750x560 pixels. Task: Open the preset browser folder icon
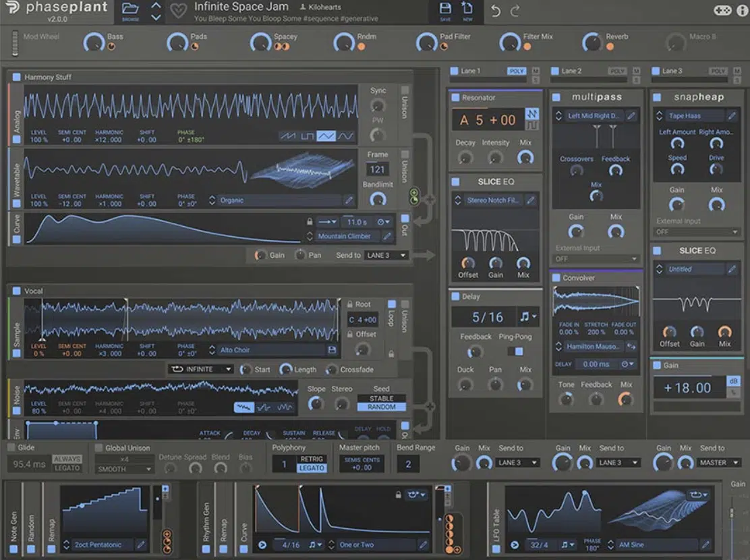click(x=130, y=9)
